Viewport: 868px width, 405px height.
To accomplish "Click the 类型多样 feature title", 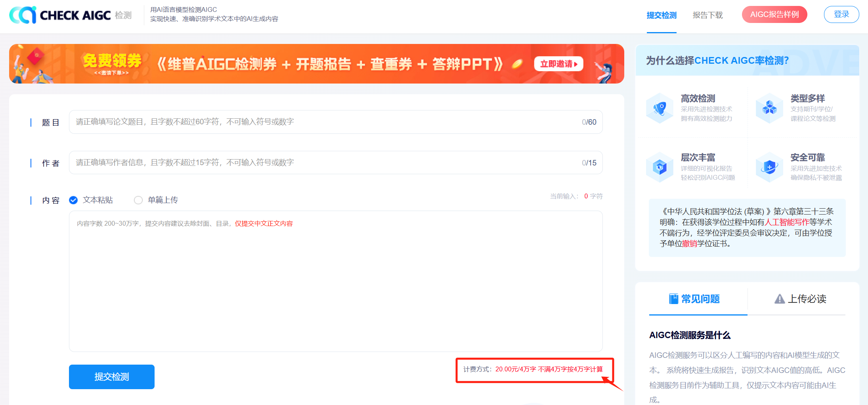I will (808, 99).
